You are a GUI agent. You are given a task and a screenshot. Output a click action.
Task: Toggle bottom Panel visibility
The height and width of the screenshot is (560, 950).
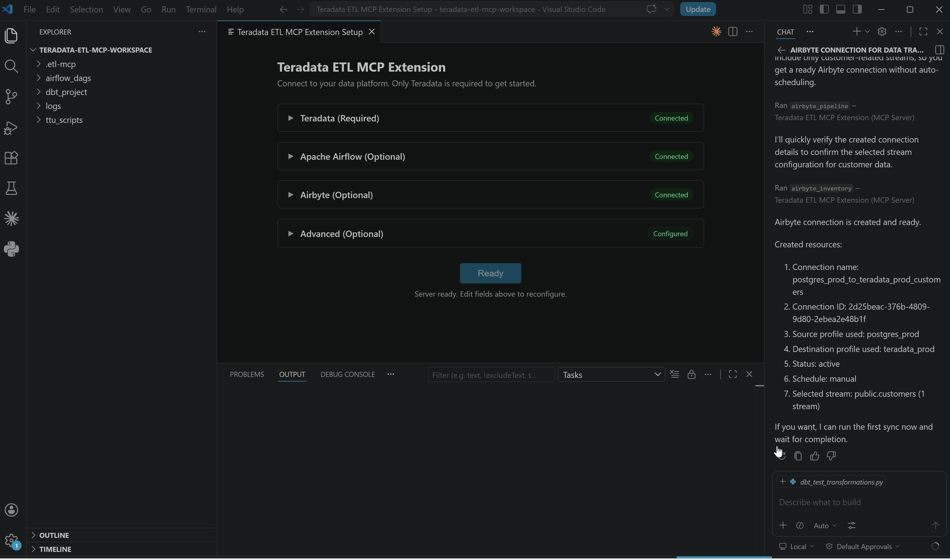tap(841, 9)
